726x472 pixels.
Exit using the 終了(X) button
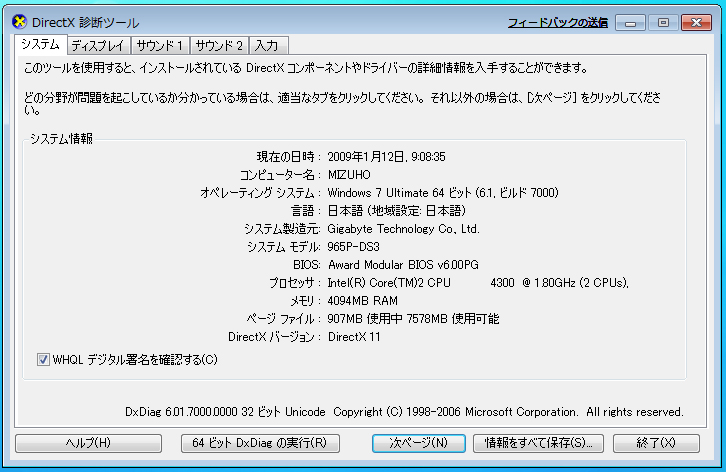(655, 442)
